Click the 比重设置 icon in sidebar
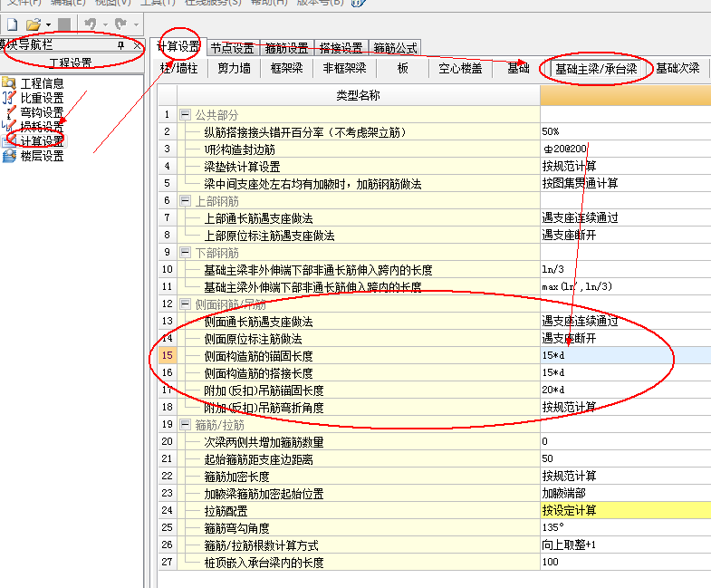Viewport: 711px width, 588px height. point(9,97)
